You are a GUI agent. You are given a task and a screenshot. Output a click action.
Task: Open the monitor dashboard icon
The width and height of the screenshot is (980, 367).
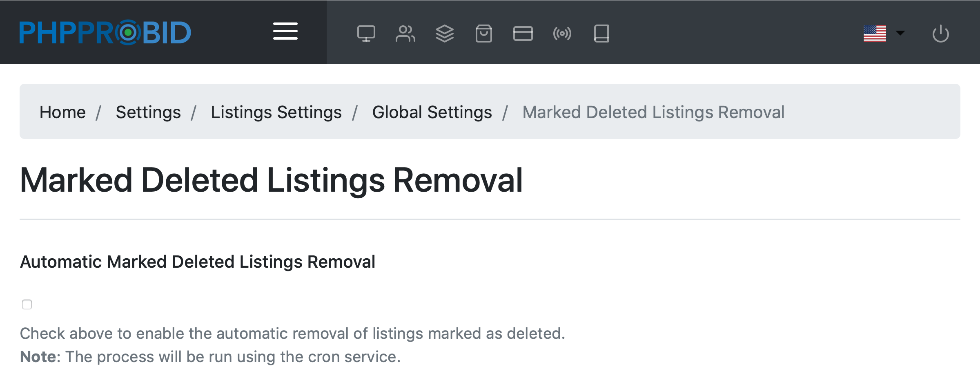tap(366, 34)
